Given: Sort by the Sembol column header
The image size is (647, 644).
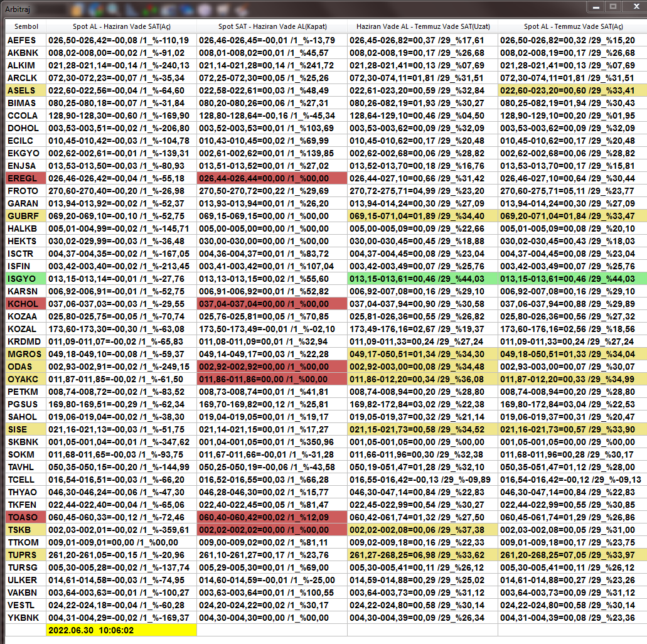Looking at the screenshot, I should 26,26.
